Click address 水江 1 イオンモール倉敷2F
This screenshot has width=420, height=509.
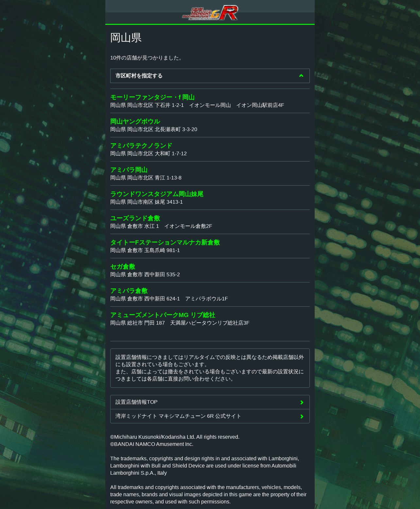161,226
